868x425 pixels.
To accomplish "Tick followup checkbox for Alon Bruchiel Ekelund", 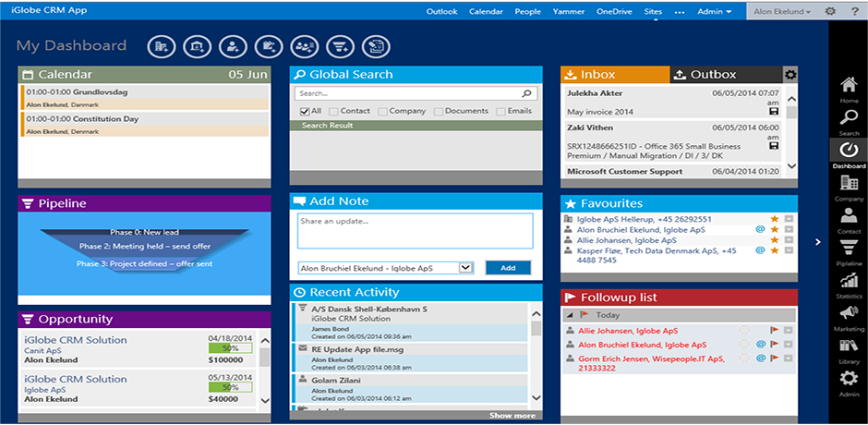I will pyautogui.click(x=744, y=344).
